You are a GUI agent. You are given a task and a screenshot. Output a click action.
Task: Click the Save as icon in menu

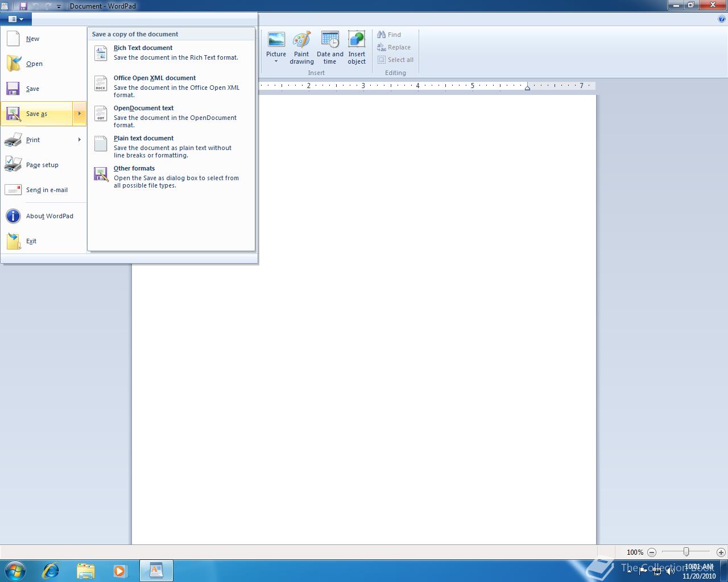pyautogui.click(x=13, y=114)
